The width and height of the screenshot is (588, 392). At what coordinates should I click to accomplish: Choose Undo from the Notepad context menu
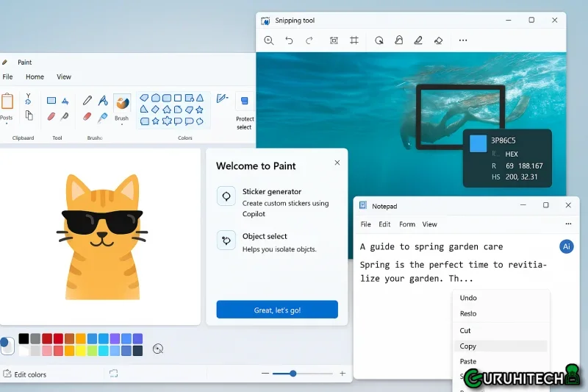pos(501,298)
